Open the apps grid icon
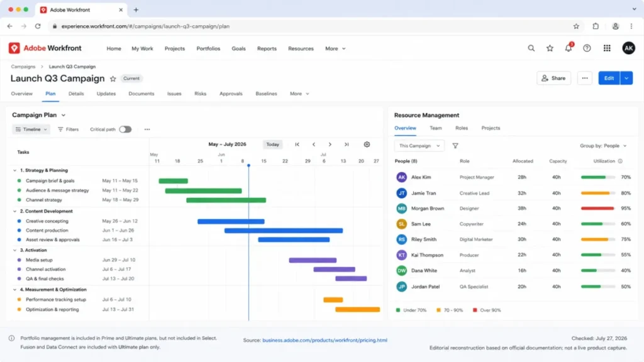 [x=607, y=48]
